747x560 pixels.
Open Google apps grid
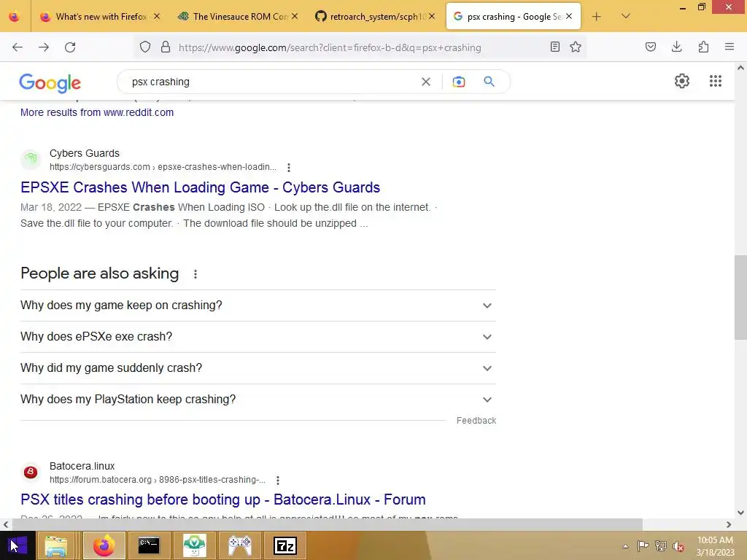[x=716, y=82]
